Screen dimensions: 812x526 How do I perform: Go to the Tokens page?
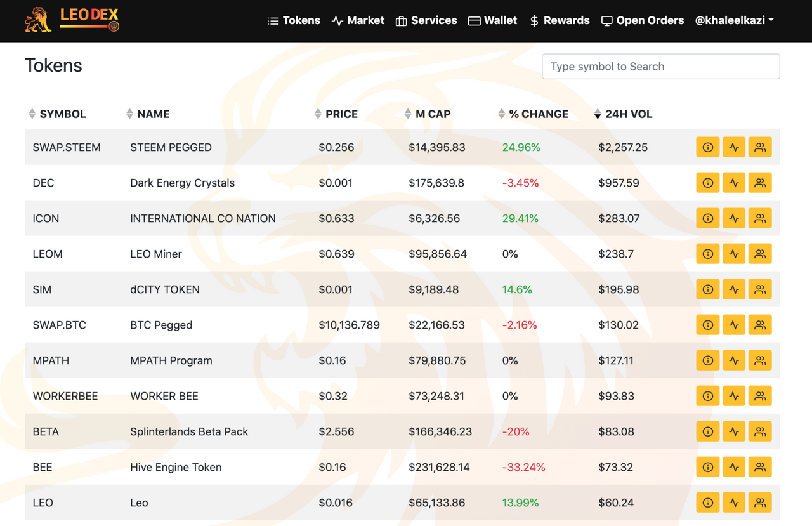click(x=294, y=20)
